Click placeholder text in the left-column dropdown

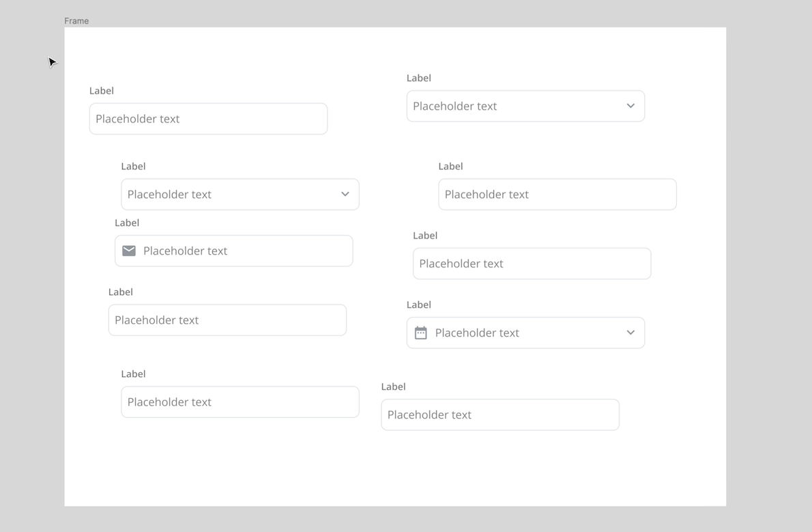pos(169,195)
